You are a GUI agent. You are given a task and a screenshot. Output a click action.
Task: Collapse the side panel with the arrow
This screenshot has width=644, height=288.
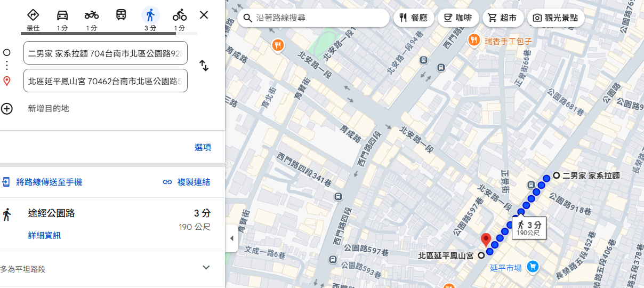tap(231, 238)
